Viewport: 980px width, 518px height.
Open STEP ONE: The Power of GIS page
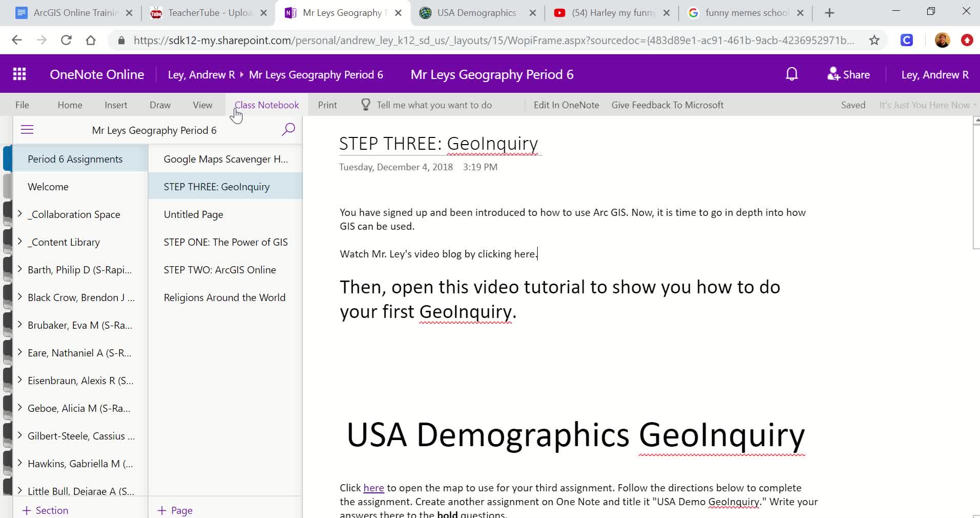click(x=226, y=242)
